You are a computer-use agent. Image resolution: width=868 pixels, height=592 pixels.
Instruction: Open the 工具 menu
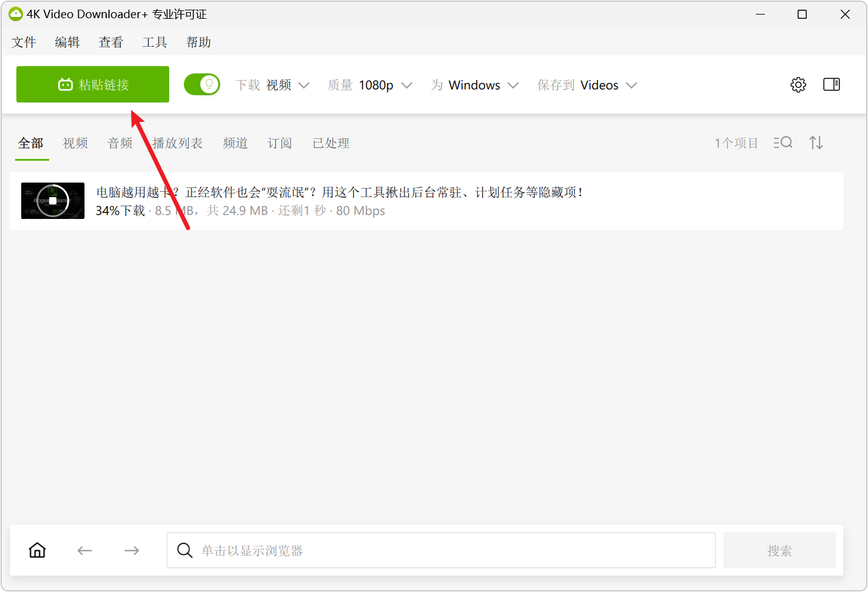click(x=155, y=42)
